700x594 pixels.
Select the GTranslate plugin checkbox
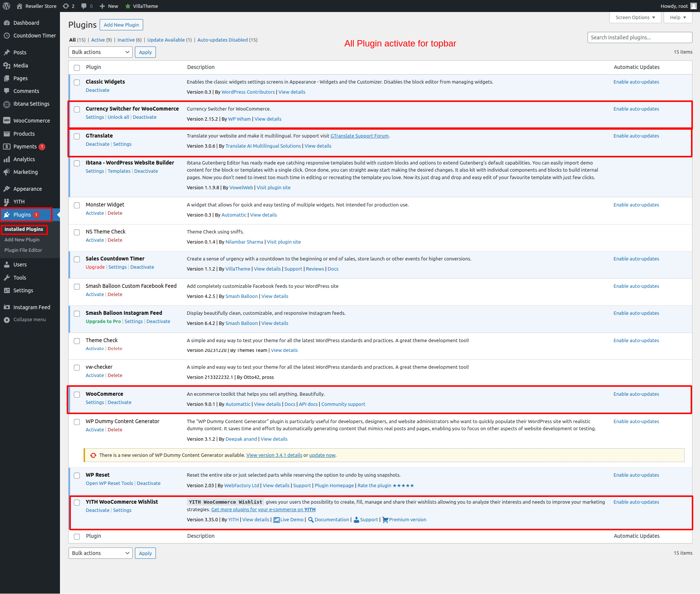(x=77, y=136)
